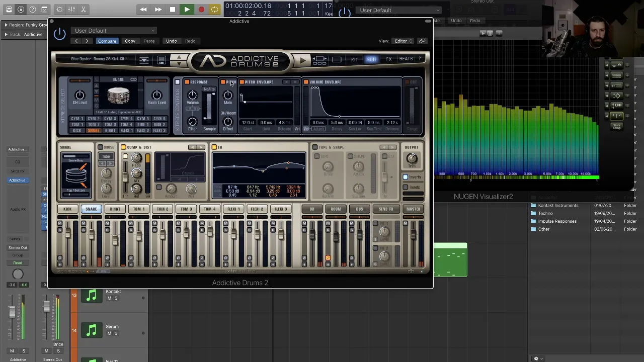644x362 pixels.
Task: Select the Sends radio option
Action: point(405,188)
